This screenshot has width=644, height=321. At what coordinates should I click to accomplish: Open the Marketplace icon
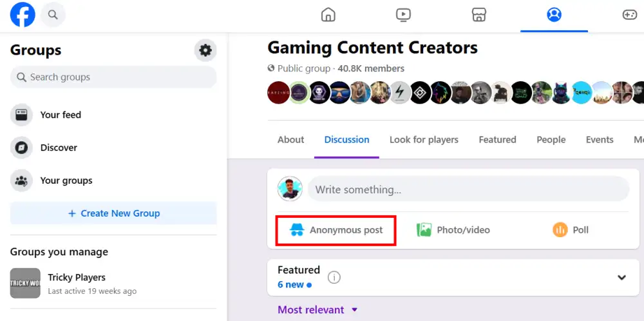478,15
